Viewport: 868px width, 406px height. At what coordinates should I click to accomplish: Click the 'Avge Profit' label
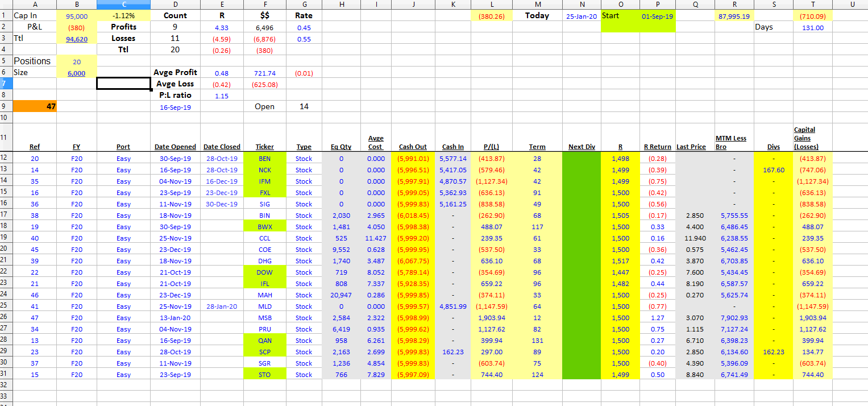pyautogui.click(x=175, y=72)
